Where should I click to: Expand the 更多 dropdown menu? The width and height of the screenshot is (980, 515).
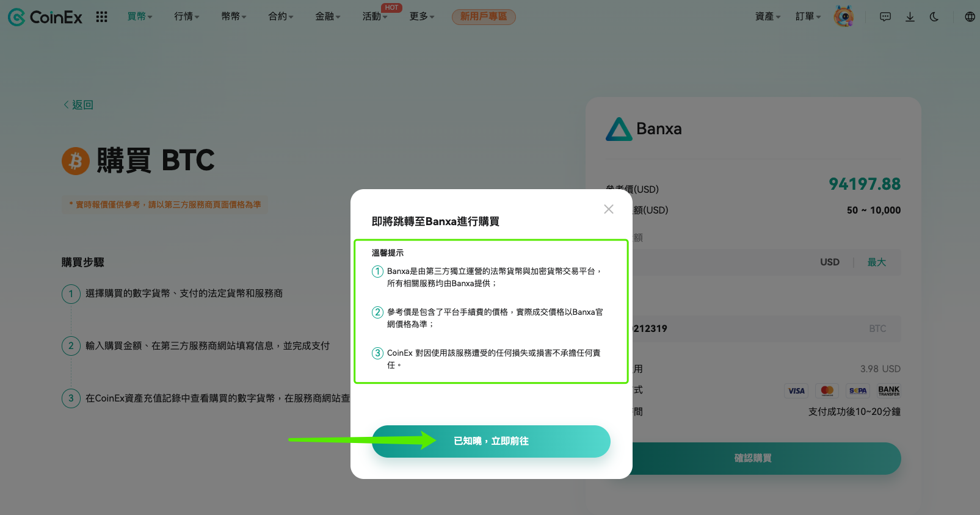tap(422, 16)
